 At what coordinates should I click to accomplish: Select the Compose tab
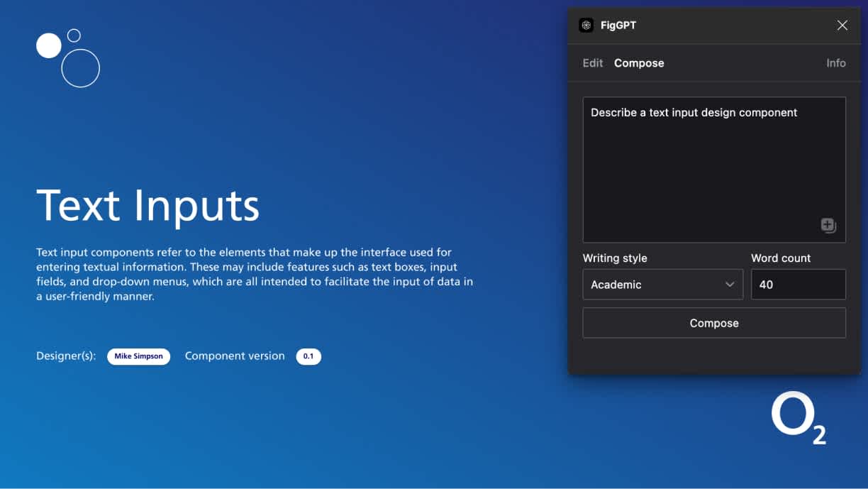[x=639, y=63]
